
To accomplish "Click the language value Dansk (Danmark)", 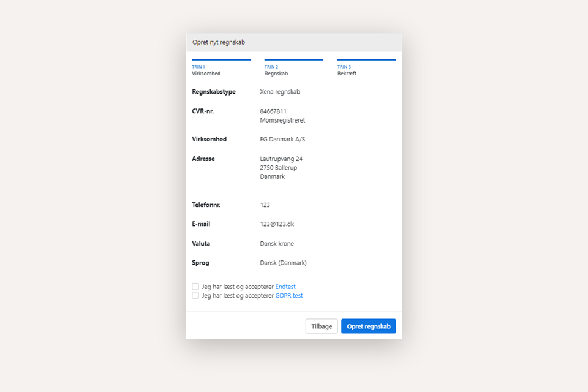I will point(283,263).
